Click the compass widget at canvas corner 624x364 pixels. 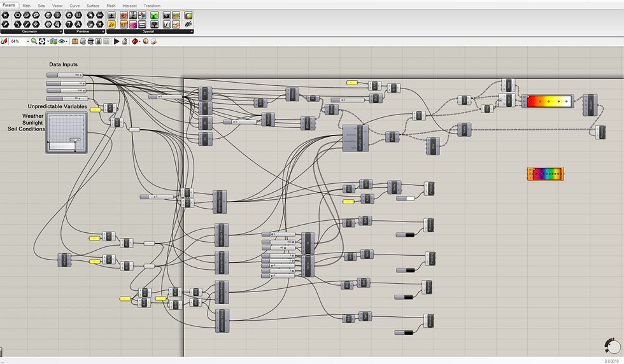click(x=613, y=346)
